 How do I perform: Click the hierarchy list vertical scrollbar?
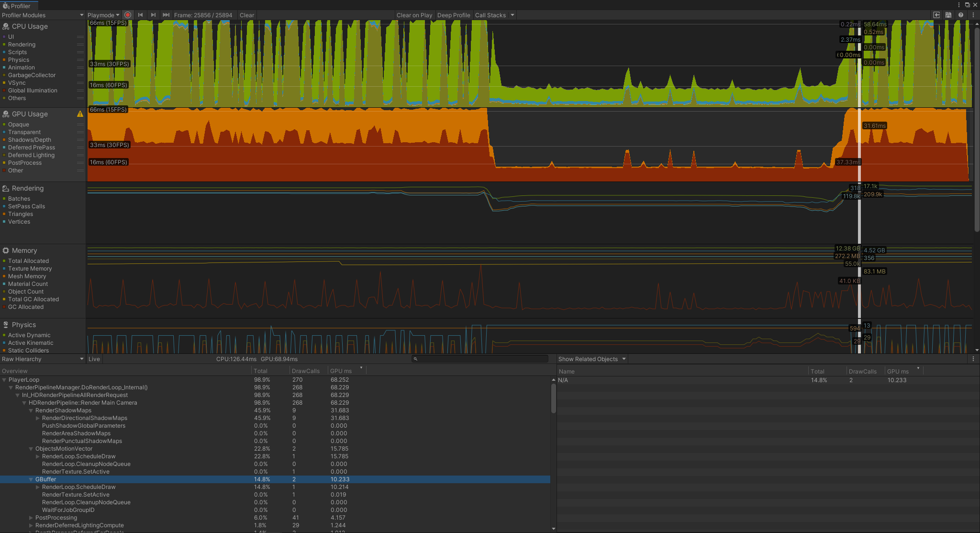pyautogui.click(x=554, y=398)
